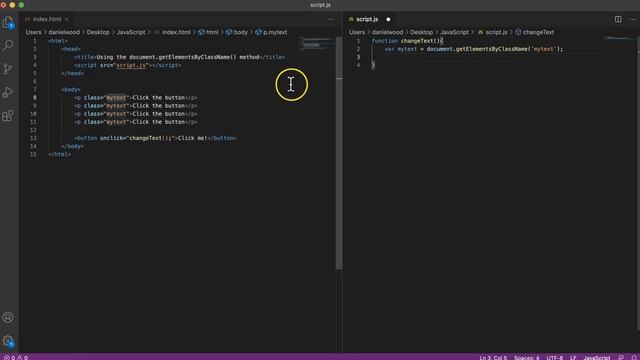Click the closing html tag on line 15
The height and width of the screenshot is (360, 640).
pyautogui.click(x=60, y=155)
